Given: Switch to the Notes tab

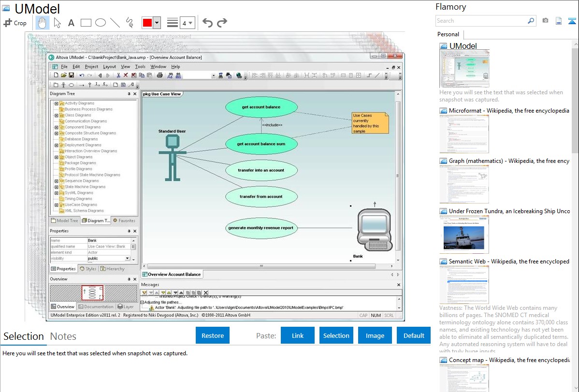Looking at the screenshot, I should pyautogui.click(x=63, y=336).
